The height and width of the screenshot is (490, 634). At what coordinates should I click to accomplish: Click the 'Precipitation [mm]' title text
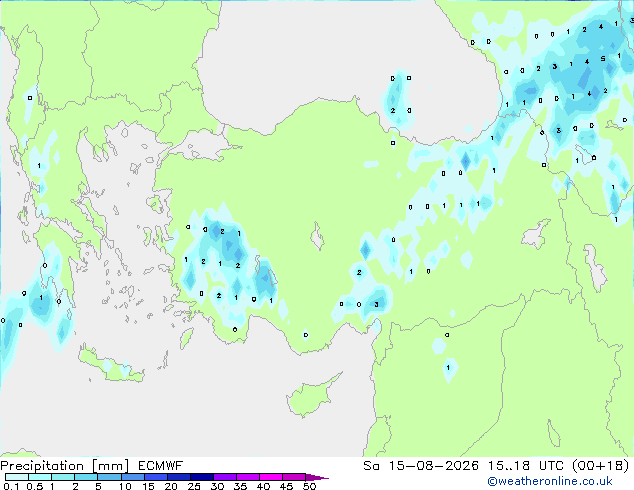point(65,466)
